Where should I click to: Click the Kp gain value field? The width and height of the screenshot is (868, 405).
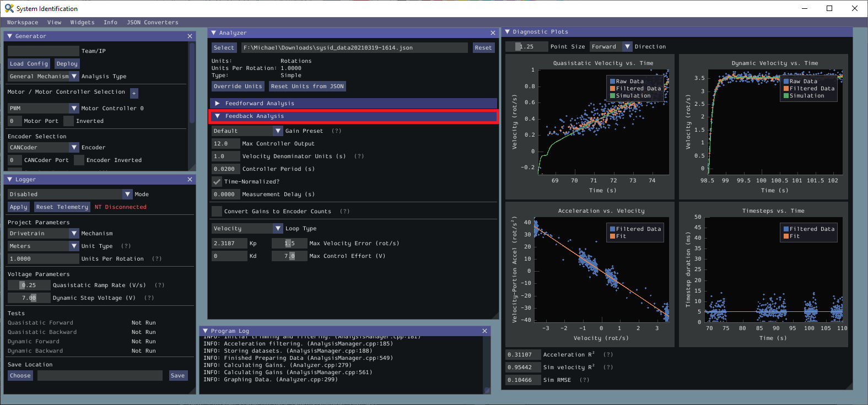pos(229,244)
